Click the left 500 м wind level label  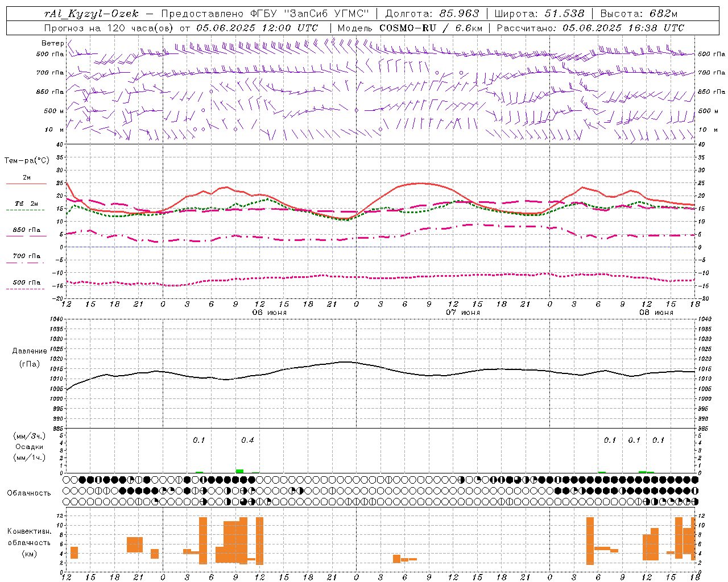click(53, 111)
